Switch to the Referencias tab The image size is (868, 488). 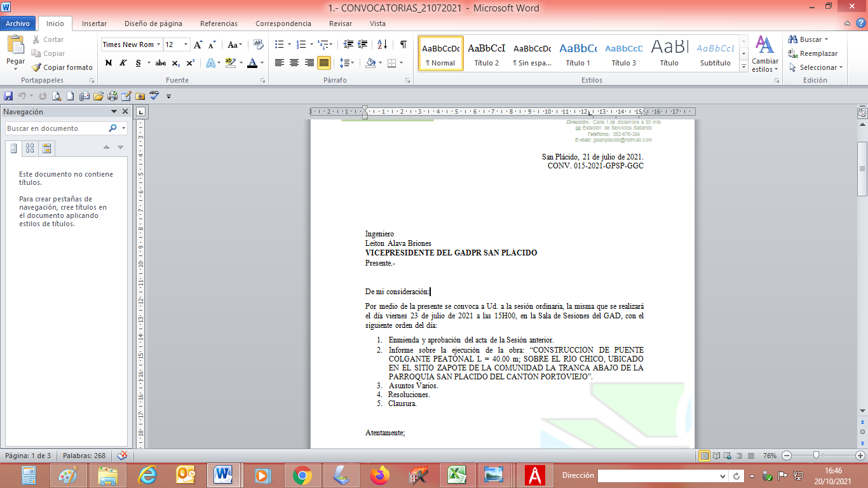tap(219, 24)
